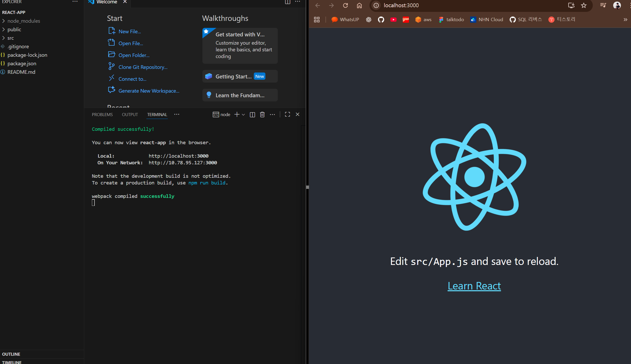Open package.json in the explorer
Image resolution: width=631 pixels, height=364 pixels.
click(22, 63)
